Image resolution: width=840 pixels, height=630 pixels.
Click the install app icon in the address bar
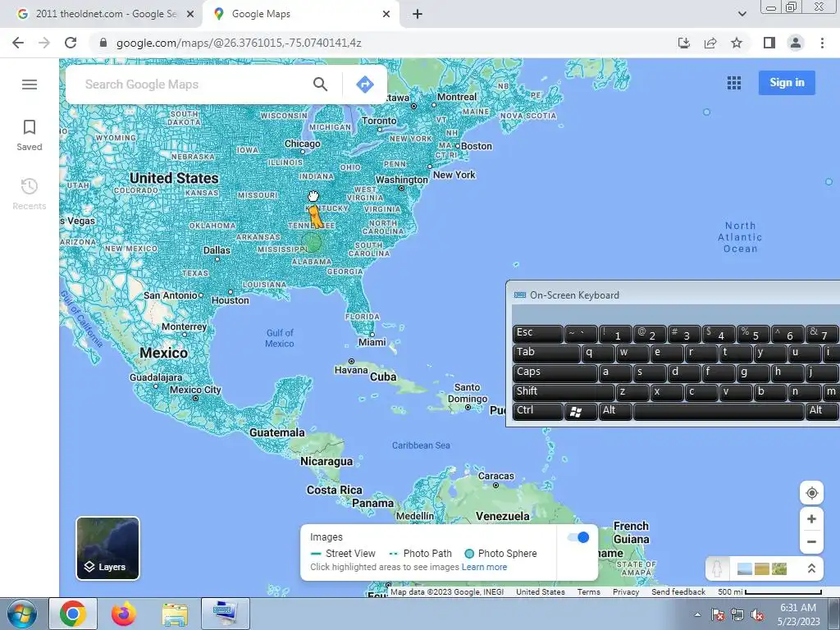[684, 43]
